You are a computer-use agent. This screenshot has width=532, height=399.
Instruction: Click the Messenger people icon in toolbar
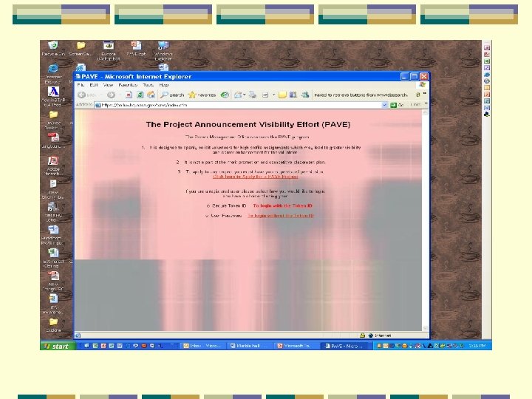coord(305,95)
